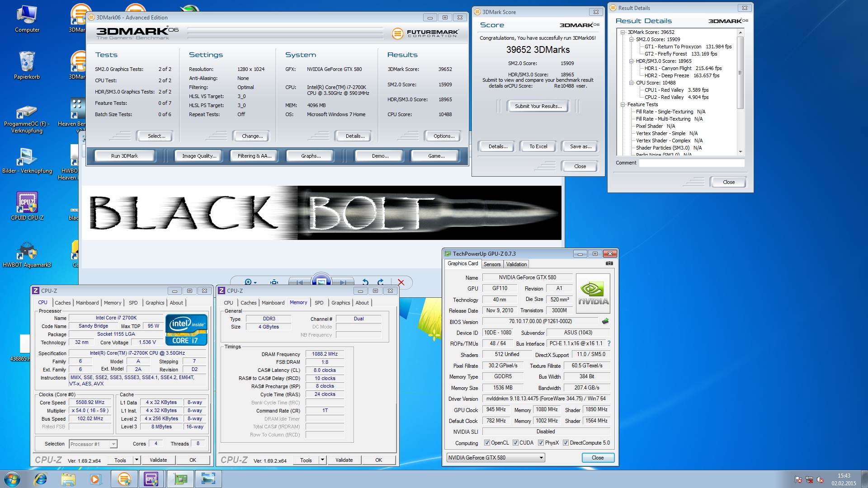Open Validation tab in GPU-Z
868x488 pixels.
coord(516,264)
